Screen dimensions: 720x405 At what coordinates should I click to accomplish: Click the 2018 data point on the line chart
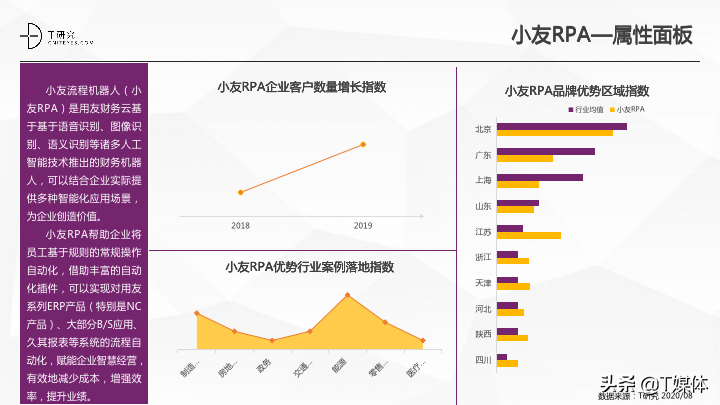tap(241, 192)
